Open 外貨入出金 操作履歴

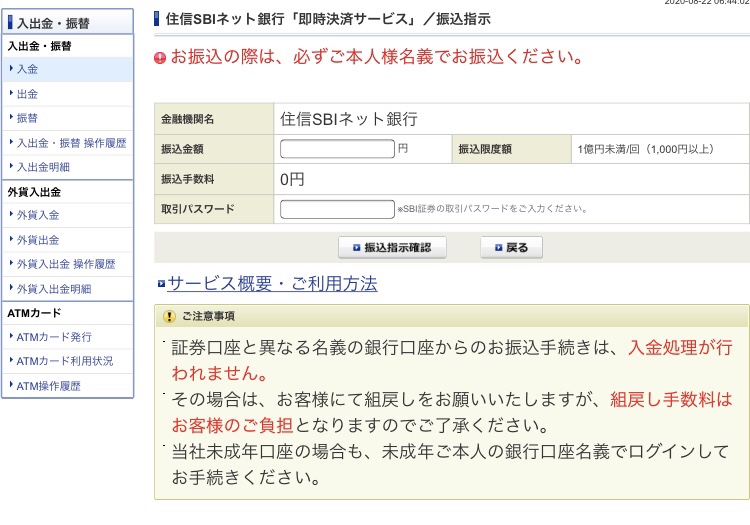[66, 264]
